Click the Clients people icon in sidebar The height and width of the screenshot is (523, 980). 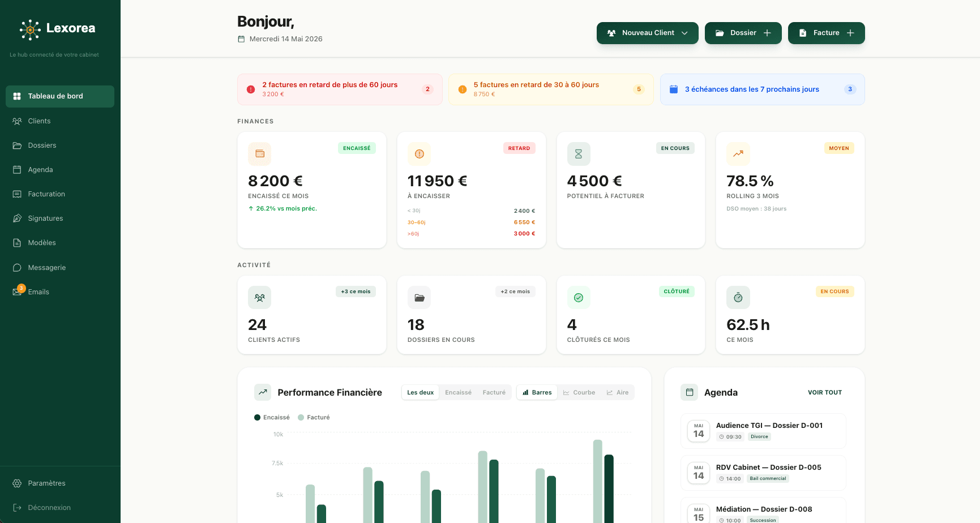pos(17,121)
